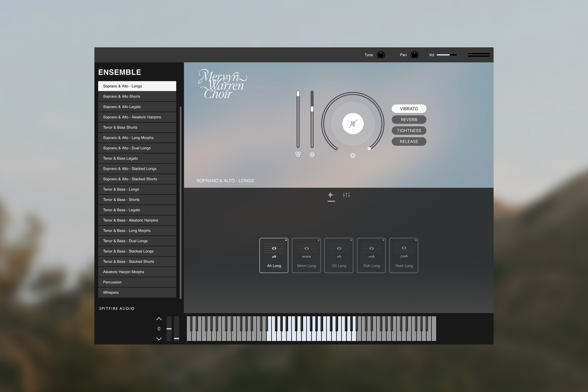This screenshot has width=588, height=392.
Task: Adjust the Vol slider
Action: click(x=447, y=55)
